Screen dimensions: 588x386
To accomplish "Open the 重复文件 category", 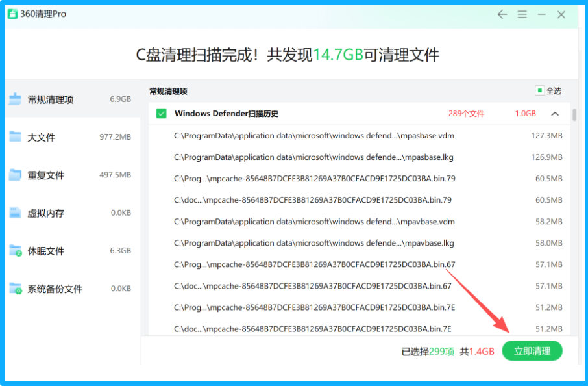I will pos(73,175).
